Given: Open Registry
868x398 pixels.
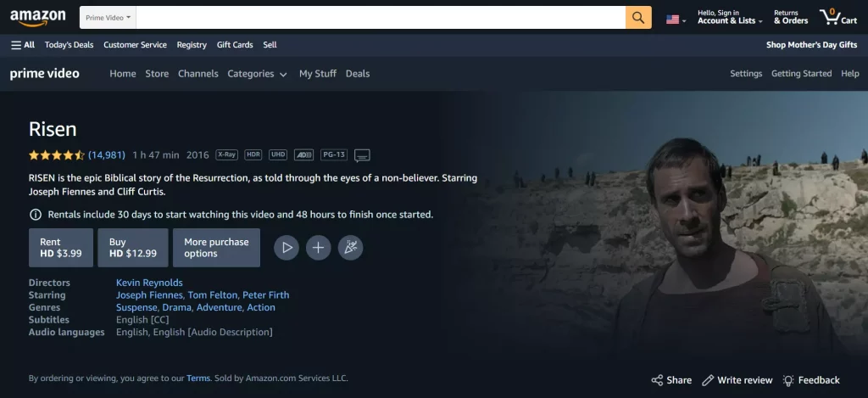Looking at the screenshot, I should point(192,45).
